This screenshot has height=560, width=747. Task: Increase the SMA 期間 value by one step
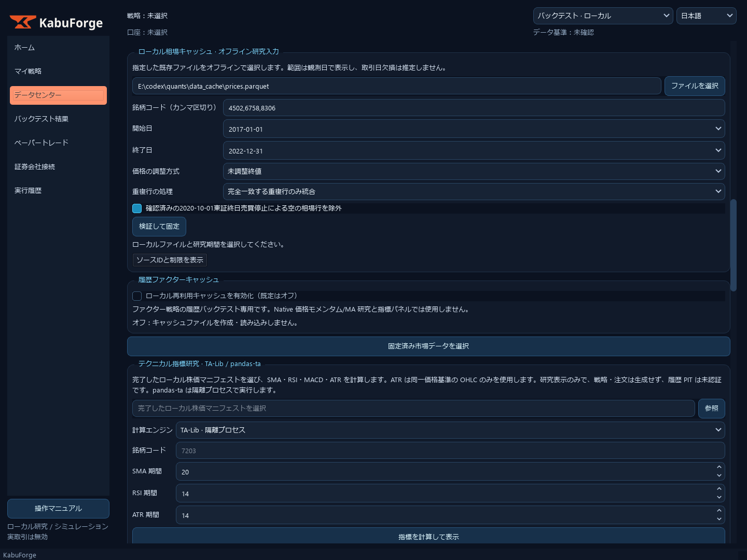(x=719, y=467)
